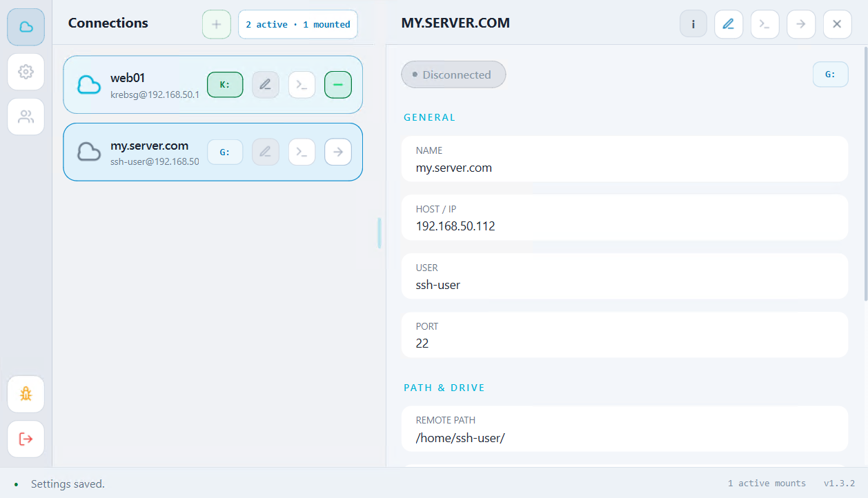Unmount web01 with the green minus button
Image resolution: width=868 pixels, height=498 pixels.
[338, 85]
